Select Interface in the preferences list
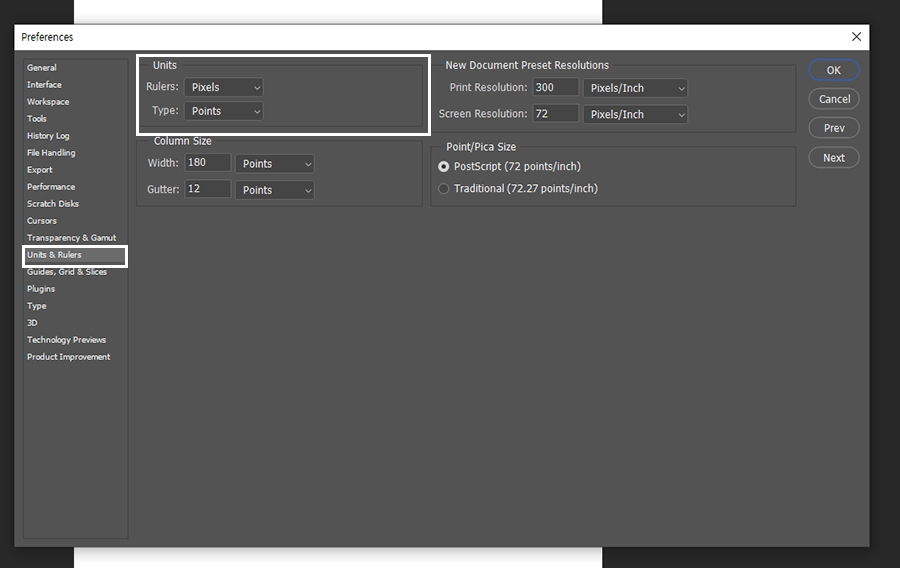Screen dimensions: 900x568 pos(44,85)
